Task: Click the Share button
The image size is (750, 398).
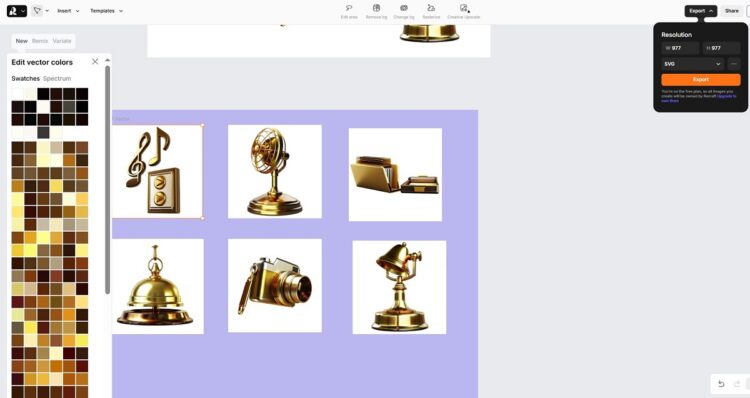Action: [732, 11]
